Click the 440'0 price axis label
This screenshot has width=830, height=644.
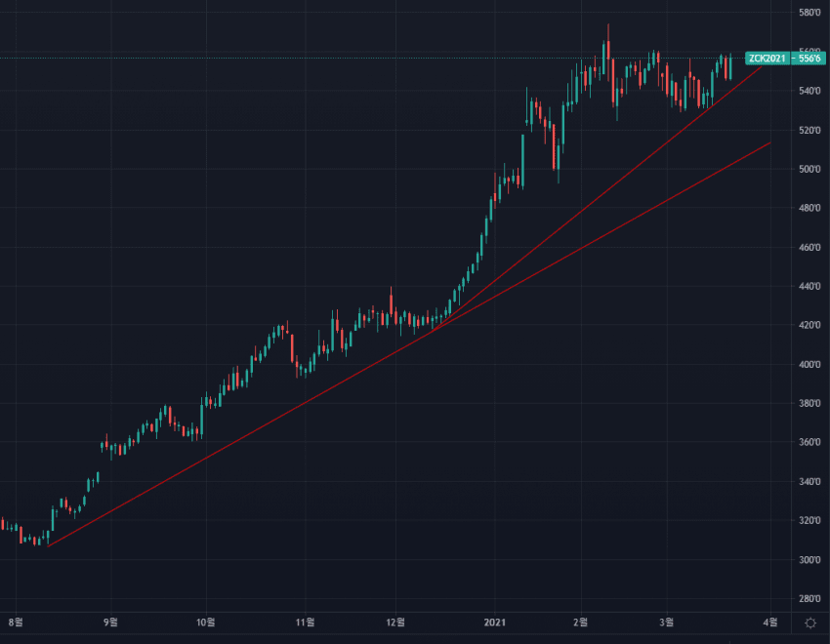pos(809,287)
